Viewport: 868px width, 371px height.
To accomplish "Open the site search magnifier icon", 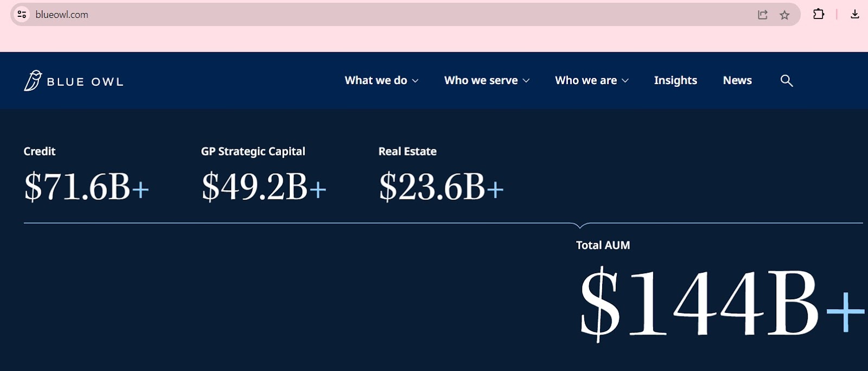I will (x=787, y=81).
